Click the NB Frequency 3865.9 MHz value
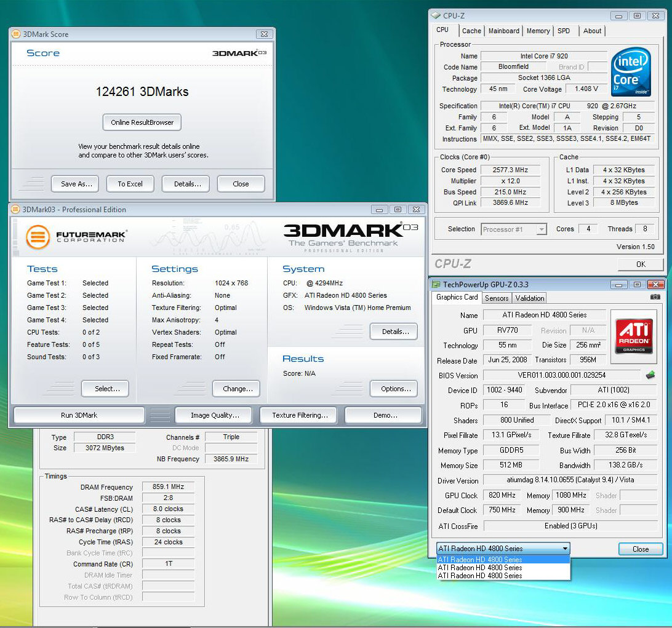 click(231, 459)
